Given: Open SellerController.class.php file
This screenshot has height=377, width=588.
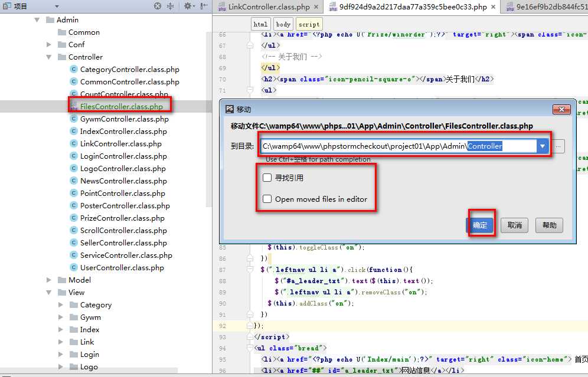Looking at the screenshot, I should pyautogui.click(x=119, y=242).
